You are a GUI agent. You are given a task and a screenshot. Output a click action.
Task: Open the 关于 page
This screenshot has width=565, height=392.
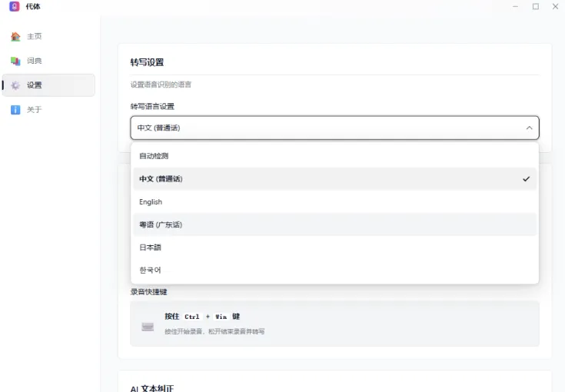pyautogui.click(x=35, y=110)
